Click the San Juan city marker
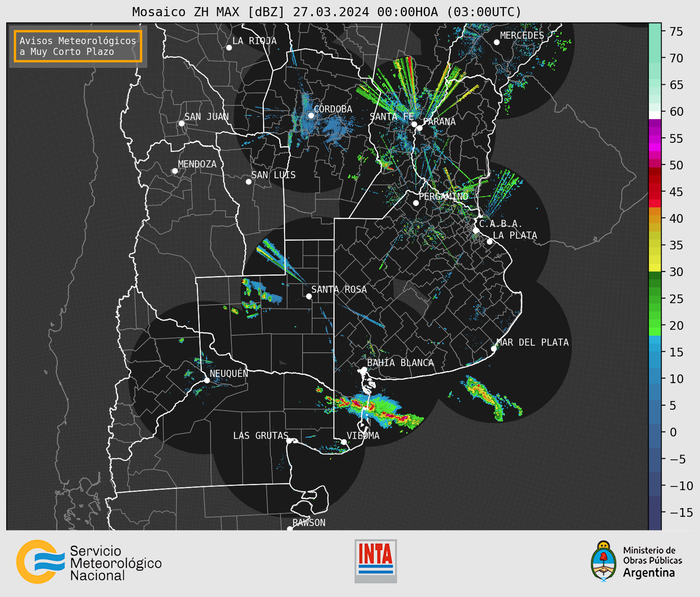 coord(181,123)
